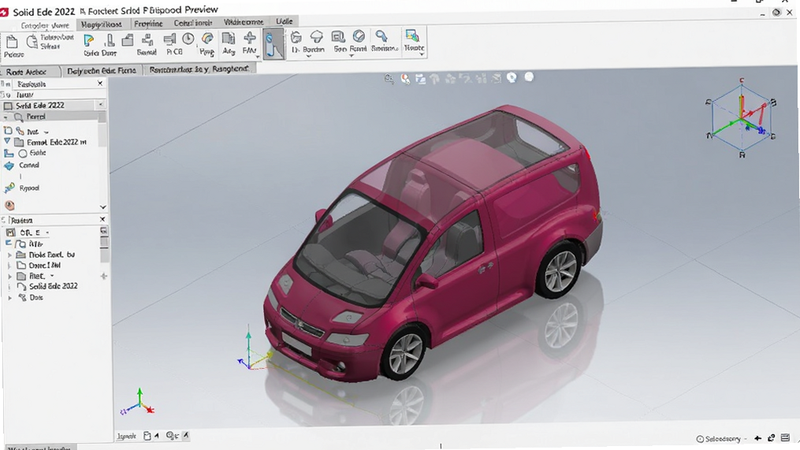The height and width of the screenshot is (450, 800).
Task: Click the tool icon beside 'Rypod'
Action: click(x=9, y=188)
